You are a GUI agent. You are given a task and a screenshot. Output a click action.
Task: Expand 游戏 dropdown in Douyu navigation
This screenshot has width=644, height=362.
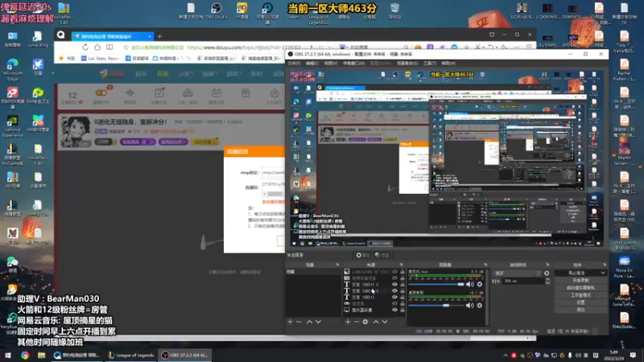233,74
